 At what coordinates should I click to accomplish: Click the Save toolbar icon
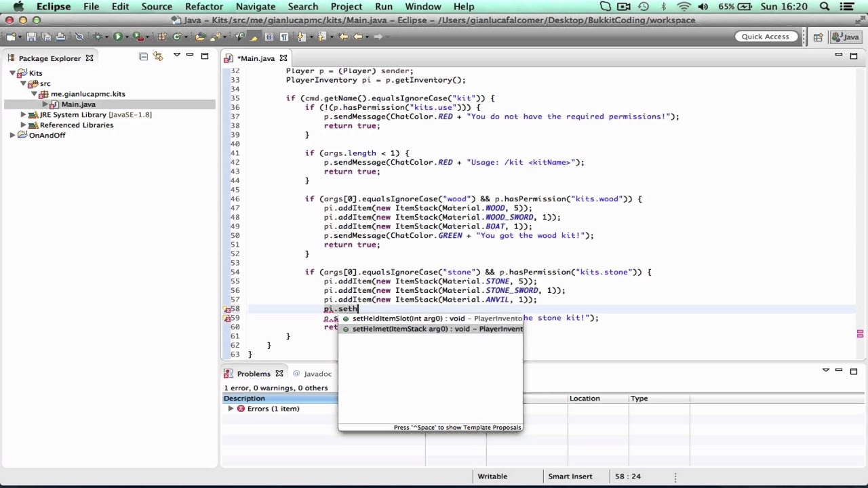(x=31, y=37)
